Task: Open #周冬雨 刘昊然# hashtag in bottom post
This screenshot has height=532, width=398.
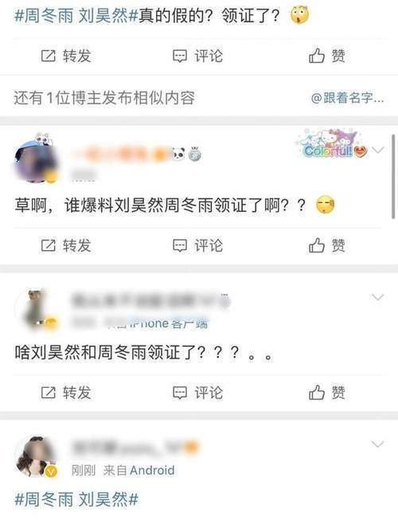Action: pyautogui.click(x=76, y=500)
